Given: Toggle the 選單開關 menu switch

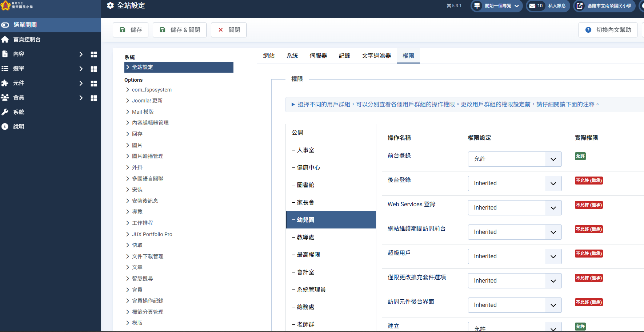Looking at the screenshot, I should (x=5, y=25).
